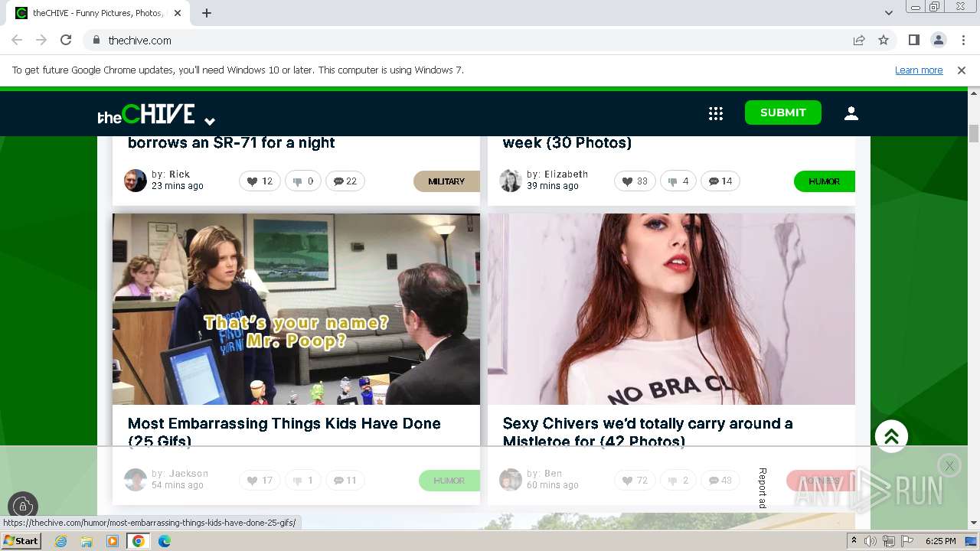Image resolution: width=980 pixels, height=551 pixels.
Task: Click Elizabeth's author avatar
Action: (x=511, y=181)
